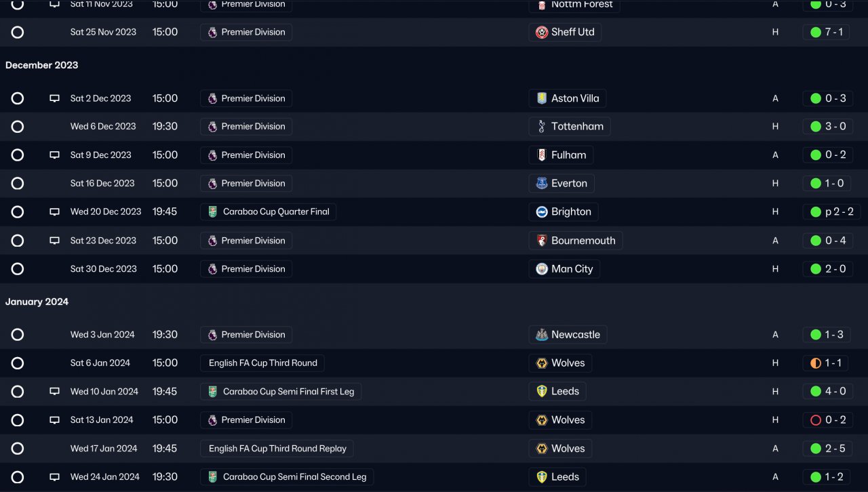Screen dimensions: 868x492
Task: Click the Newcastle club crest icon
Action: point(541,335)
